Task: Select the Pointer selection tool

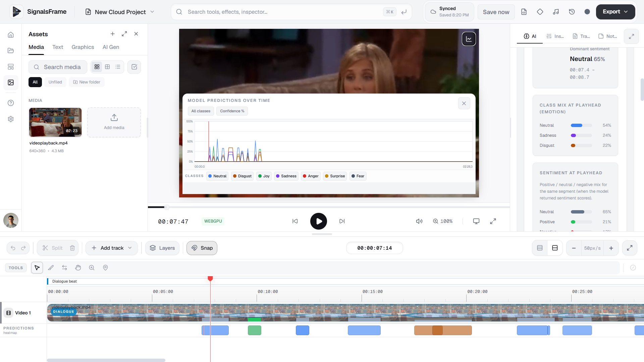Action: click(x=37, y=267)
